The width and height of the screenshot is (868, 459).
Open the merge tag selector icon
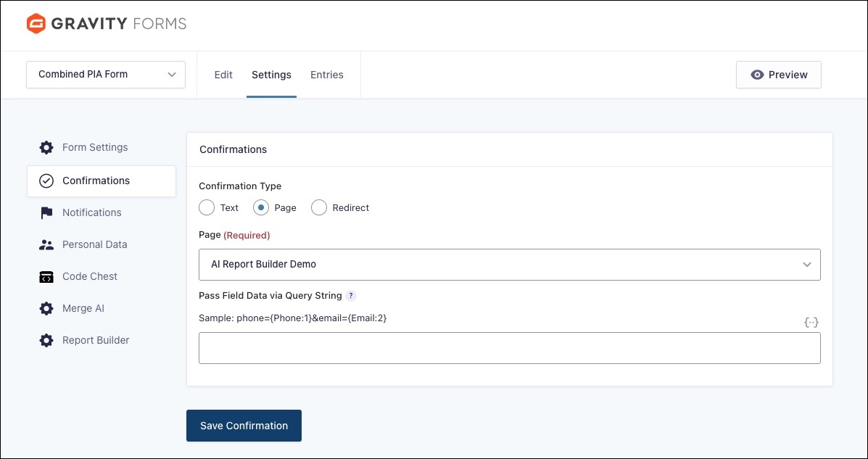click(x=811, y=322)
